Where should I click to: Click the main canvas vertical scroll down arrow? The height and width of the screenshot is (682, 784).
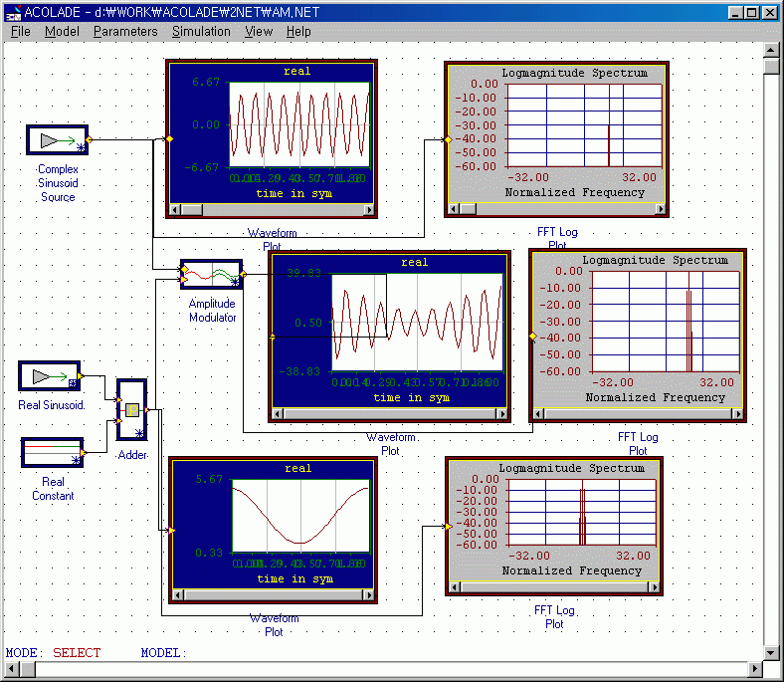coord(771,652)
